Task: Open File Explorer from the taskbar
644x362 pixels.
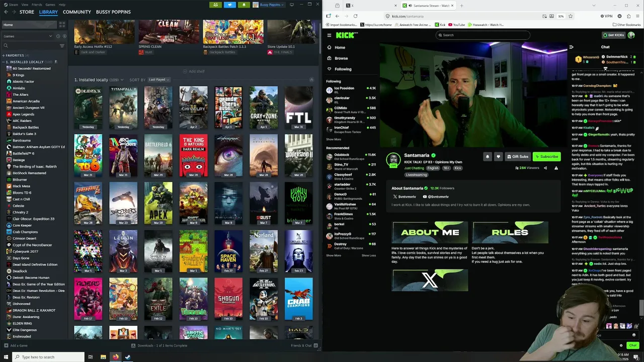Action: [x=103, y=357]
